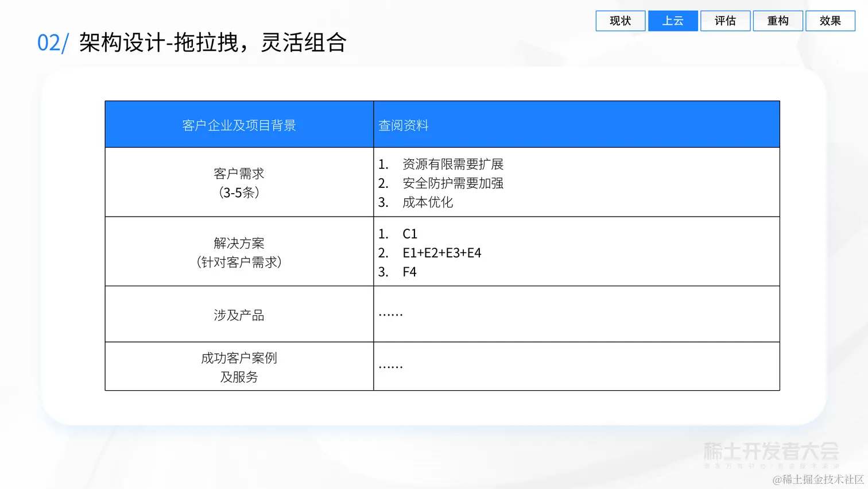Click the ellipsis in 涉及产品 row
868x489 pixels.
click(391, 315)
